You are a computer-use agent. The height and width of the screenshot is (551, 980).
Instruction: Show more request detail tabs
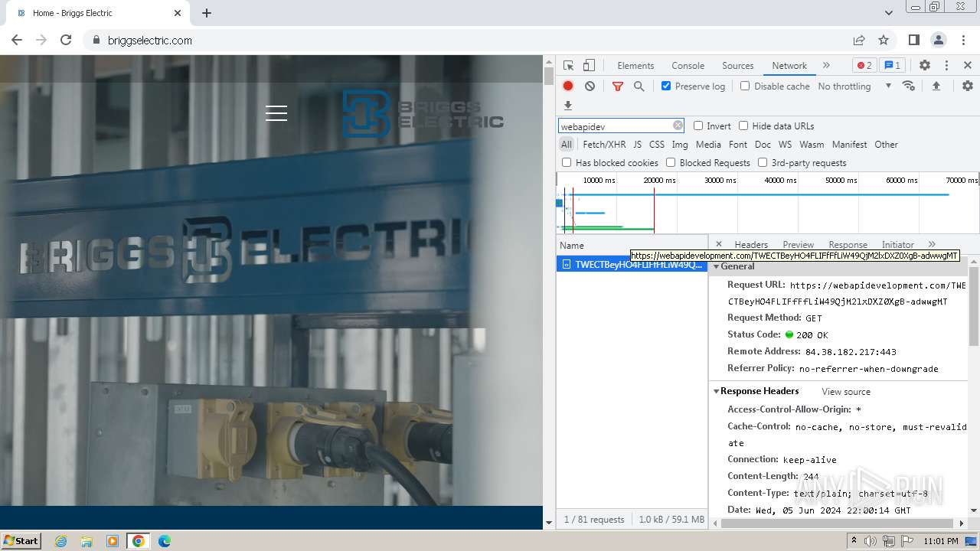(x=932, y=244)
